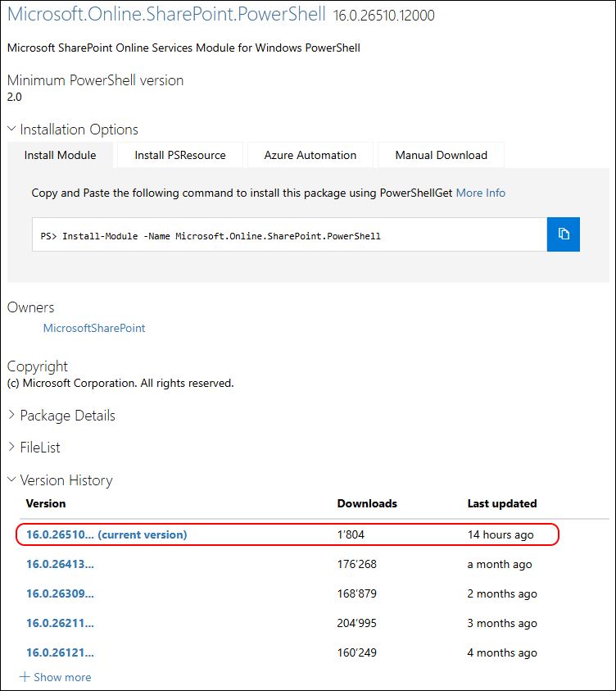The width and height of the screenshot is (616, 691).
Task: Click the Install-Module command text box
Action: click(289, 234)
